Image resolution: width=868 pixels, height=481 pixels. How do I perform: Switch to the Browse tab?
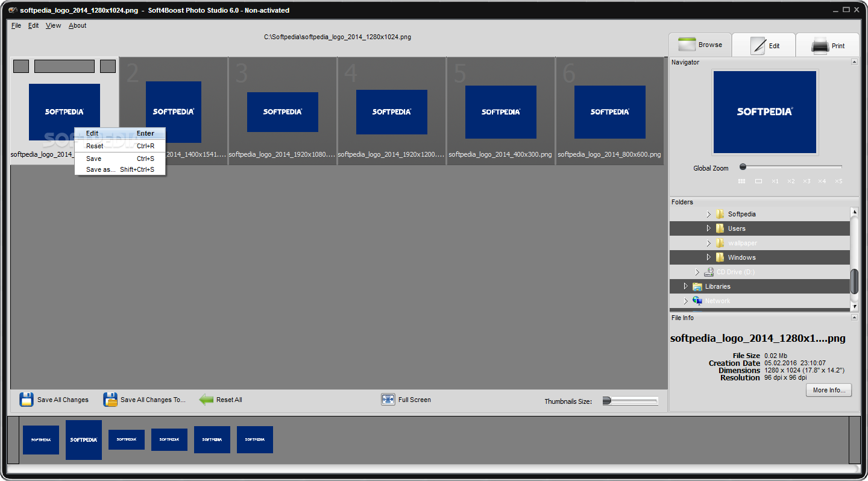(x=700, y=45)
